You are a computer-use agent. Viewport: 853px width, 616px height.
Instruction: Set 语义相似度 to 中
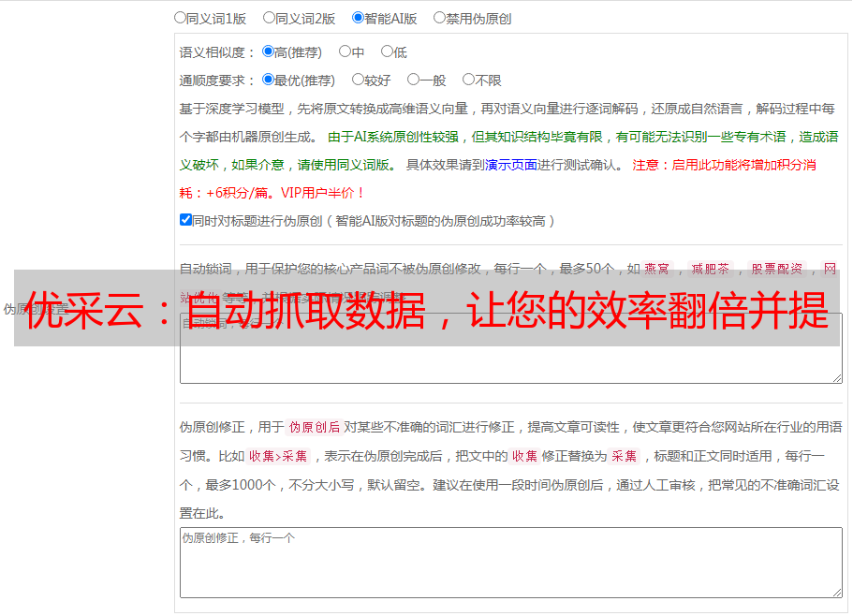click(x=345, y=51)
